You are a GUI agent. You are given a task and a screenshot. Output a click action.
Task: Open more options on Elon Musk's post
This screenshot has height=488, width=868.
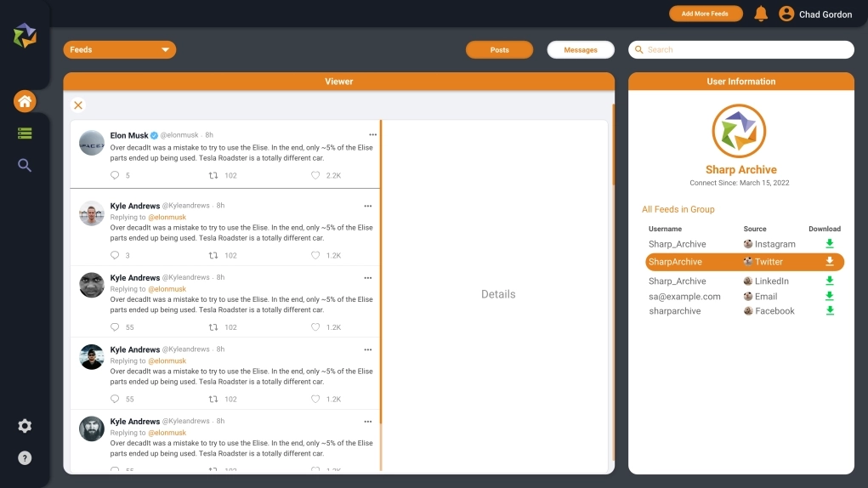pos(372,135)
